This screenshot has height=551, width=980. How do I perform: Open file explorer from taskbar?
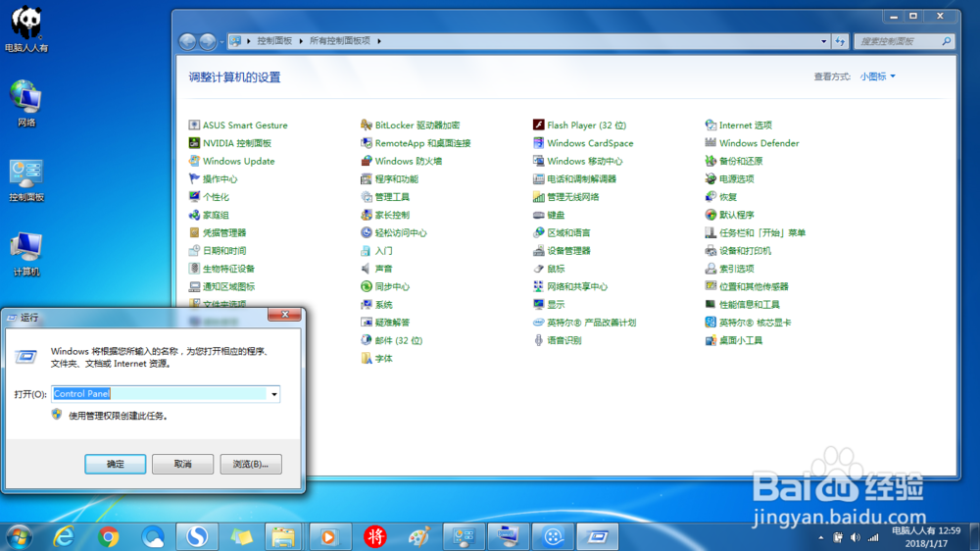[283, 536]
